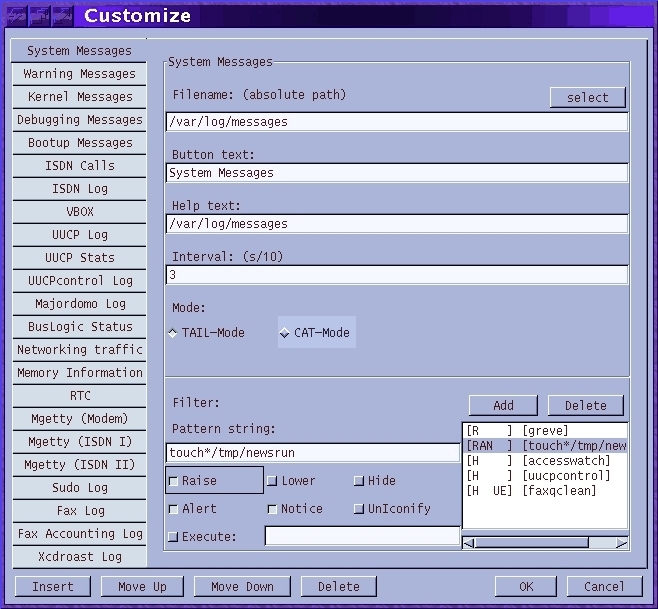Open the ISDN Log tab
The image size is (658, 609).
pyautogui.click(x=79, y=189)
